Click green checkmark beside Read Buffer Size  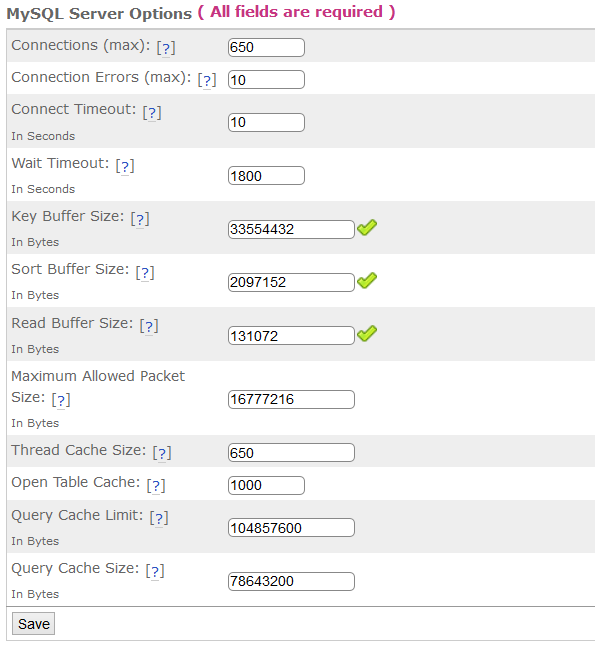click(367, 333)
